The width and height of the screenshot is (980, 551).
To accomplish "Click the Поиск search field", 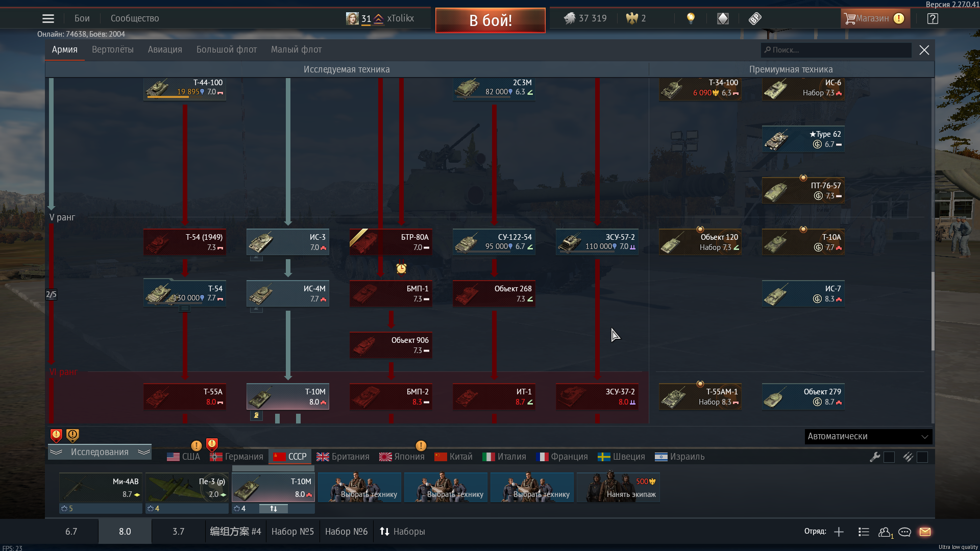I will [x=836, y=50].
